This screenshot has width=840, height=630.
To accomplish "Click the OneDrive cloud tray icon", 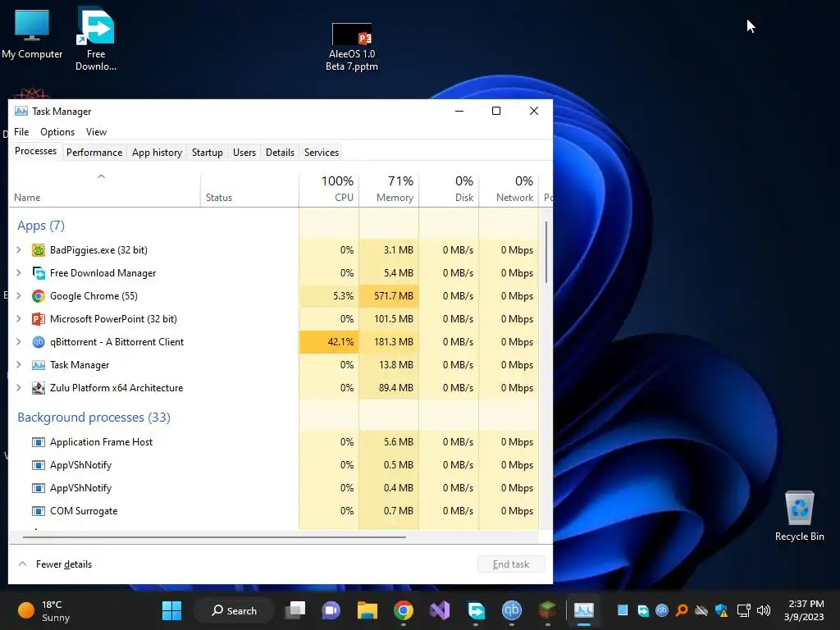I will point(701,610).
